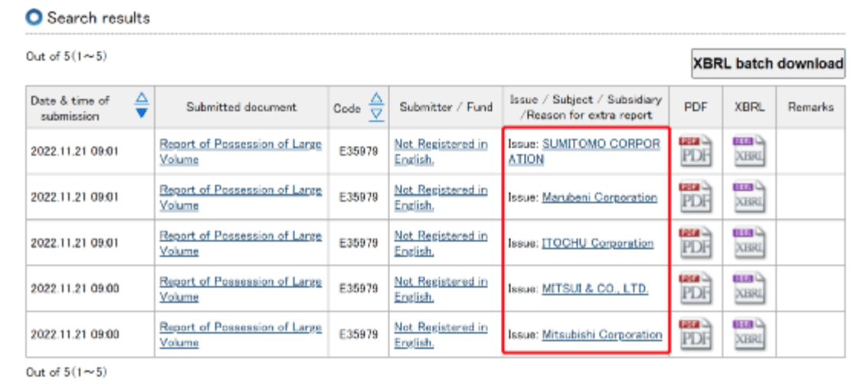Select the Submitter / Fund column header
The height and width of the screenshot is (385, 868).
click(x=446, y=107)
